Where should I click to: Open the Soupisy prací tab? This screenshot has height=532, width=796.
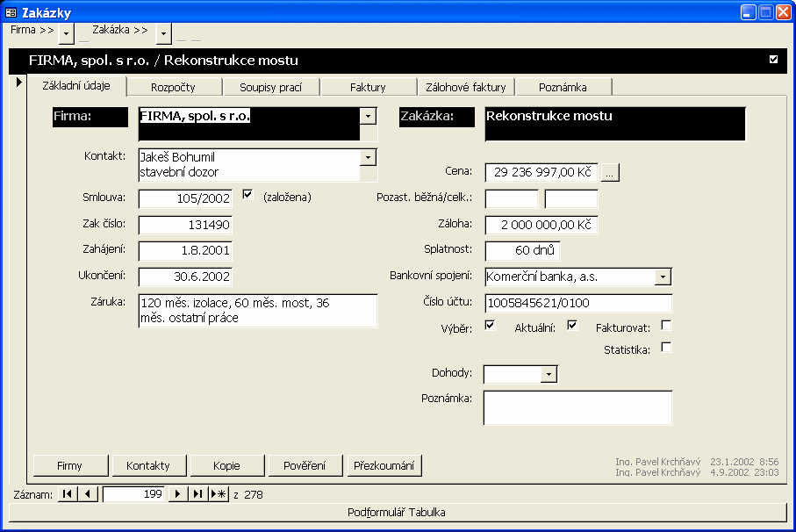point(270,87)
